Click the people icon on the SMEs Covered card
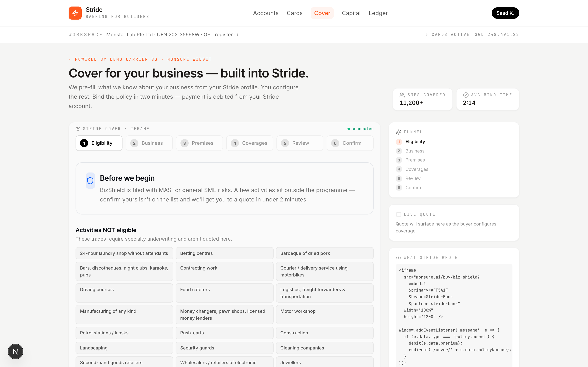 point(402,95)
